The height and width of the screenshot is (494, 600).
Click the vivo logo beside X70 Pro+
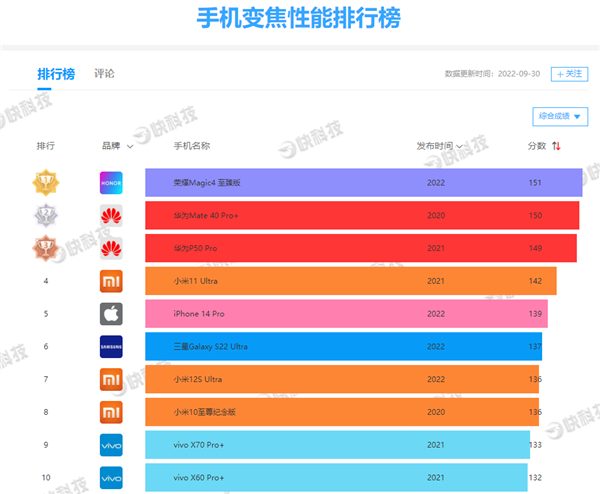tap(111, 445)
